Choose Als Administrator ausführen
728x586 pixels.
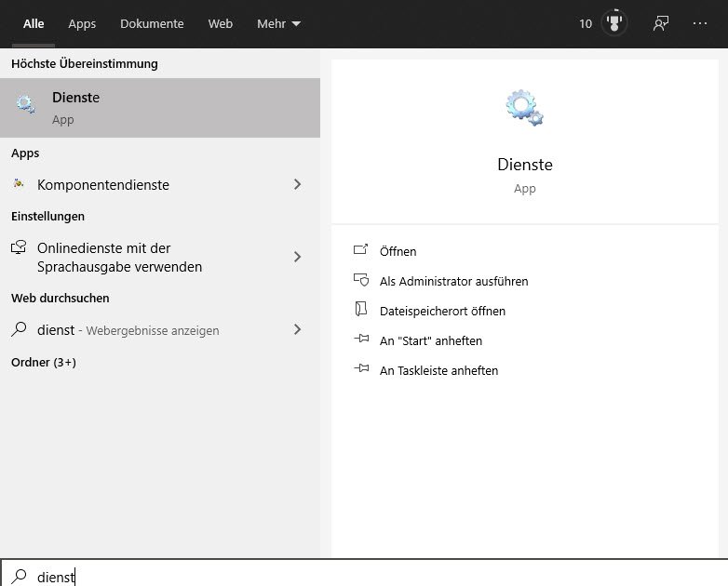pos(453,281)
